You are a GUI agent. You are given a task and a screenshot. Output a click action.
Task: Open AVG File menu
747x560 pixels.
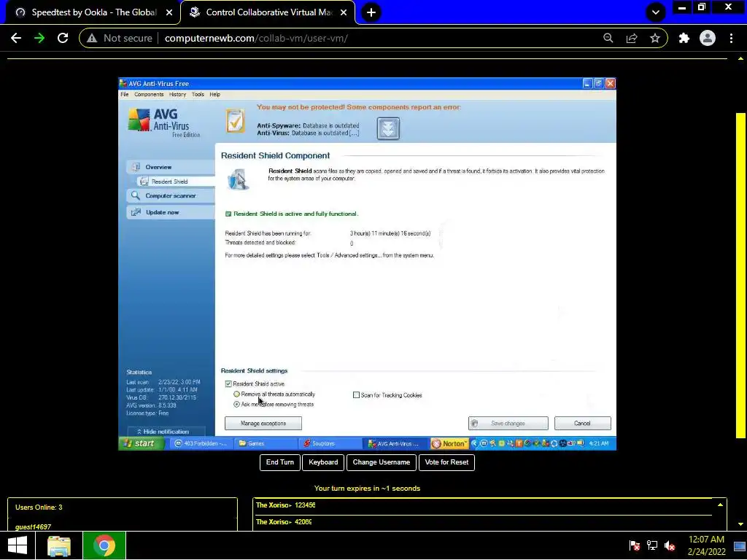(x=124, y=94)
